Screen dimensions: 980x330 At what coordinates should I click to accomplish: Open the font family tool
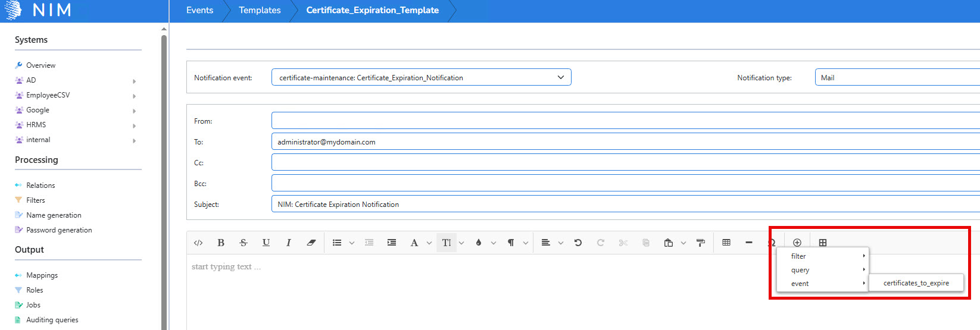414,243
